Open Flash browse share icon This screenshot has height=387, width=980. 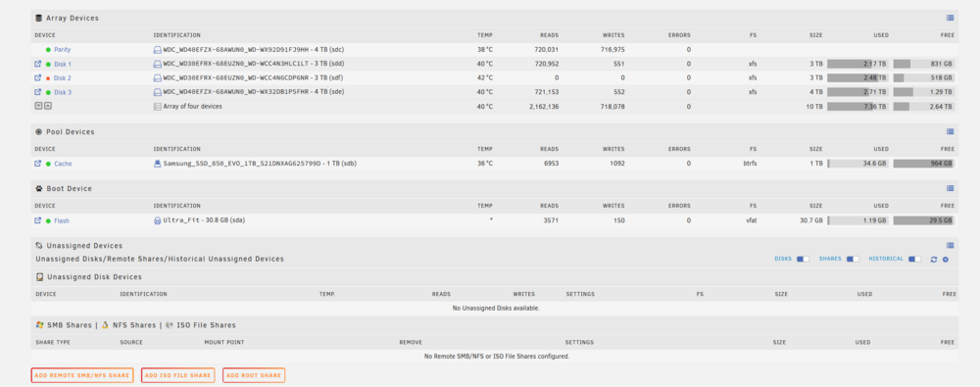tap(37, 220)
